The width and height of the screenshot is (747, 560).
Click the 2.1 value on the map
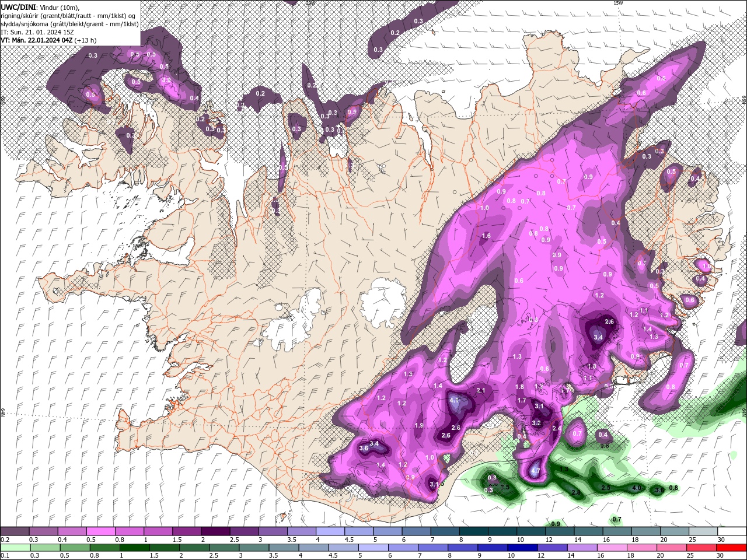pyautogui.click(x=481, y=391)
